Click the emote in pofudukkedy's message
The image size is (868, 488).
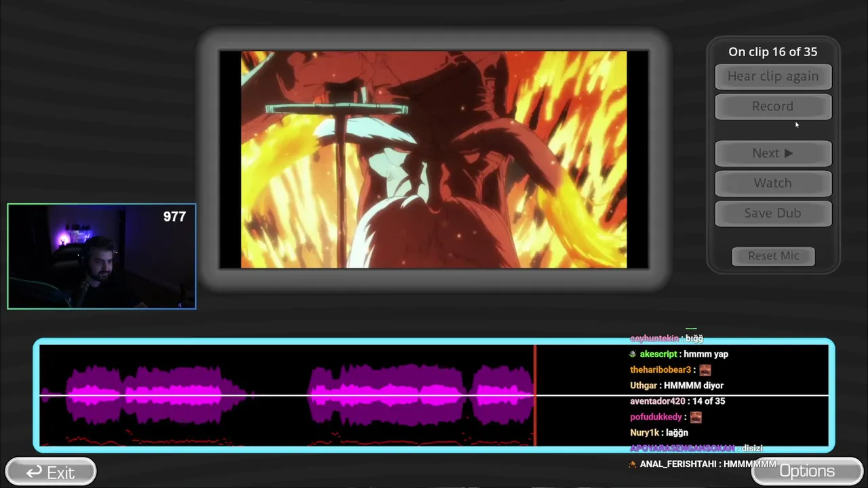(x=696, y=417)
